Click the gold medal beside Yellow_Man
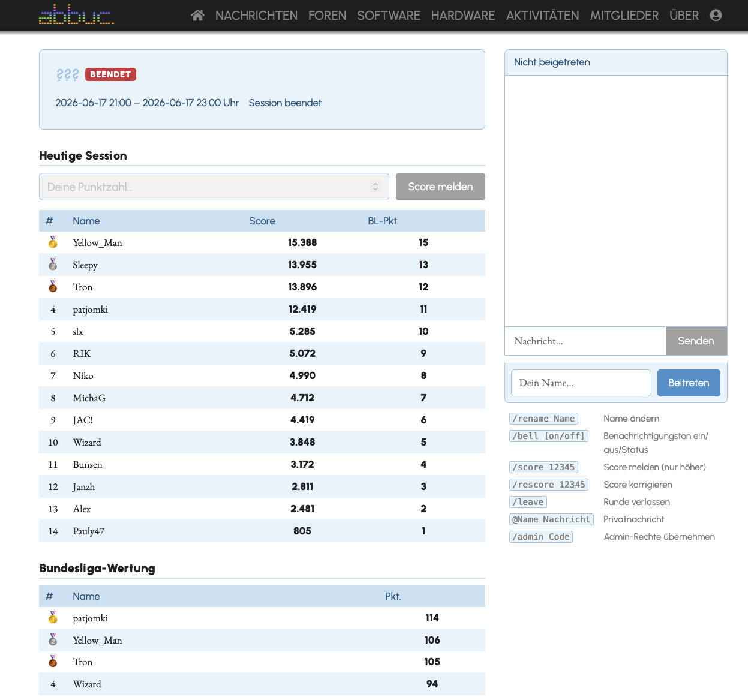Screen dimensions: 748x700 (53, 242)
